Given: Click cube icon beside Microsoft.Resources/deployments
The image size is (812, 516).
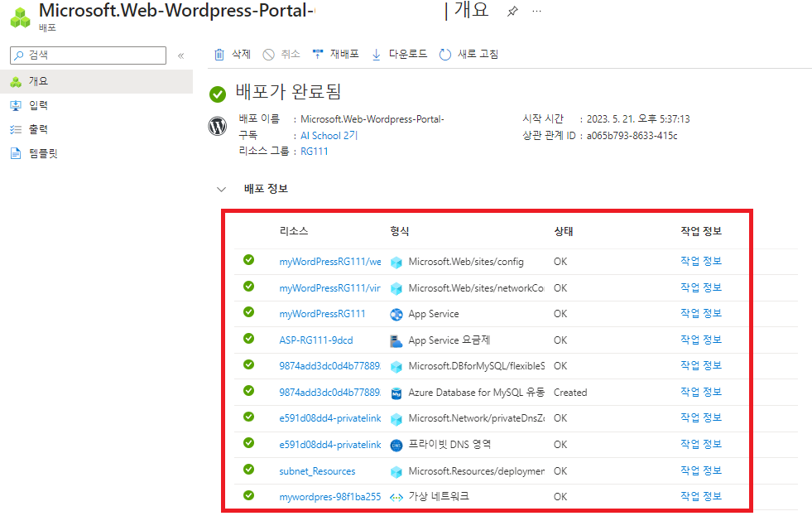Looking at the screenshot, I should (396, 471).
